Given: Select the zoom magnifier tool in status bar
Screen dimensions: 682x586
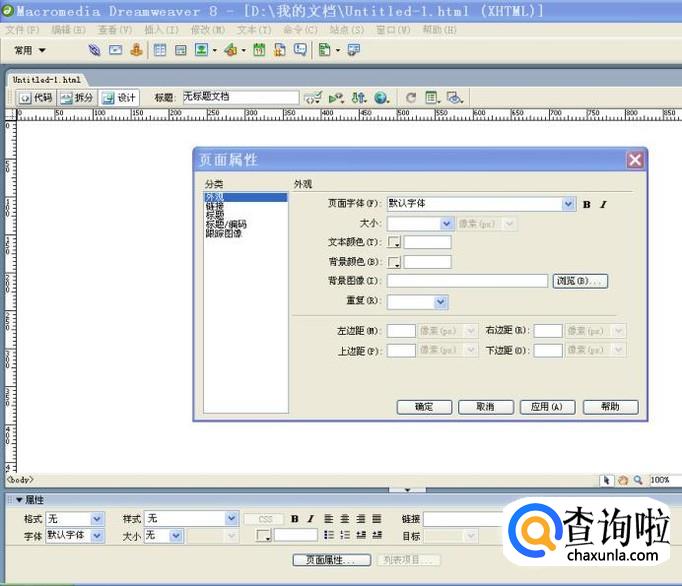Looking at the screenshot, I should pyautogui.click(x=638, y=480).
